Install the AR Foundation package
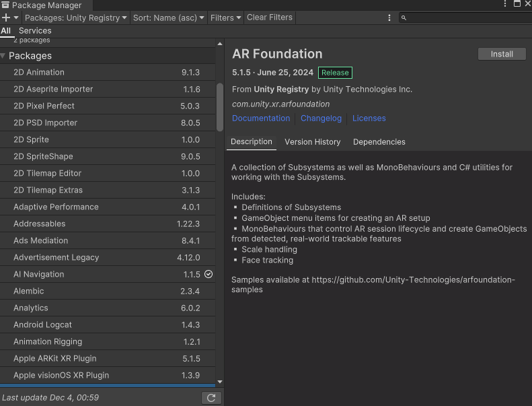Screen dimensions: 532x406 (x=502, y=54)
